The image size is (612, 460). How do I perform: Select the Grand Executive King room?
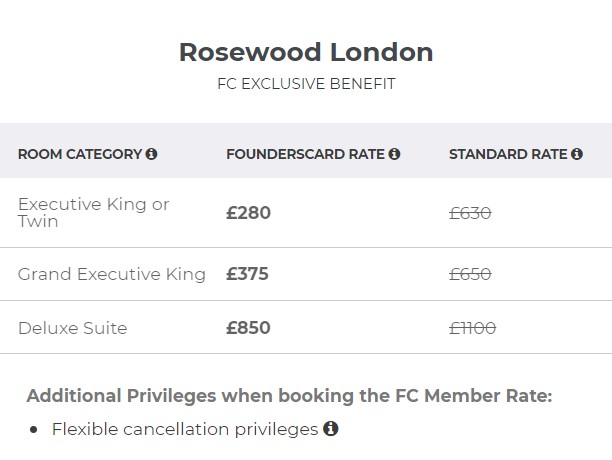pyautogui.click(x=112, y=274)
